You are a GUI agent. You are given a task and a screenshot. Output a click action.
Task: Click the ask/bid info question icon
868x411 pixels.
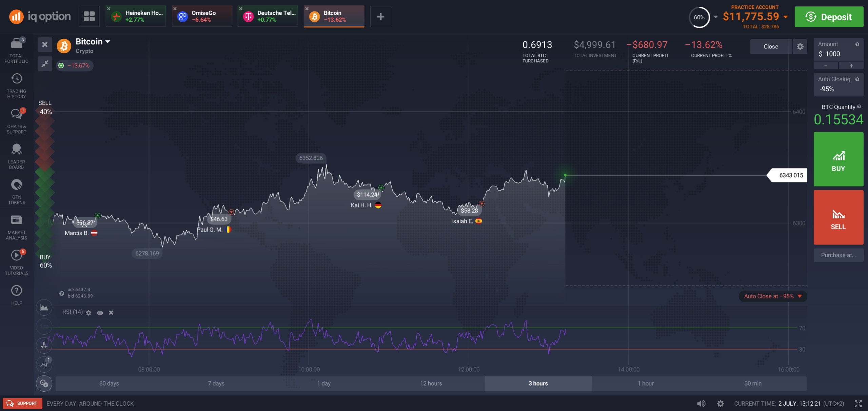pyautogui.click(x=61, y=293)
